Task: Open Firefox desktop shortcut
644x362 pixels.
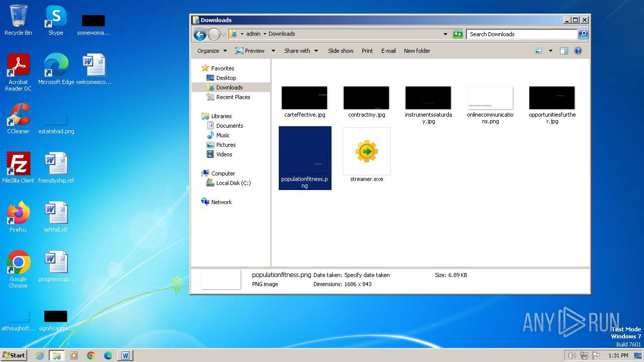Action: click(x=18, y=217)
